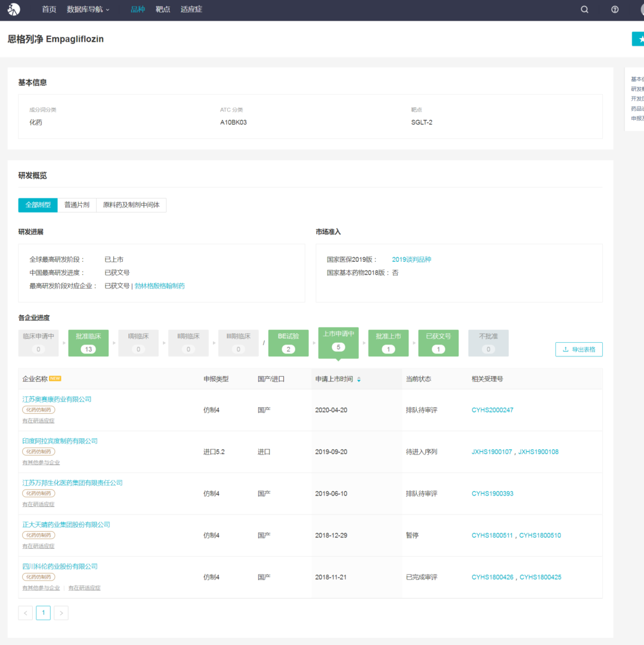644x645 pixels.
Task: Select the 不批准 stage box
Action: (488, 343)
